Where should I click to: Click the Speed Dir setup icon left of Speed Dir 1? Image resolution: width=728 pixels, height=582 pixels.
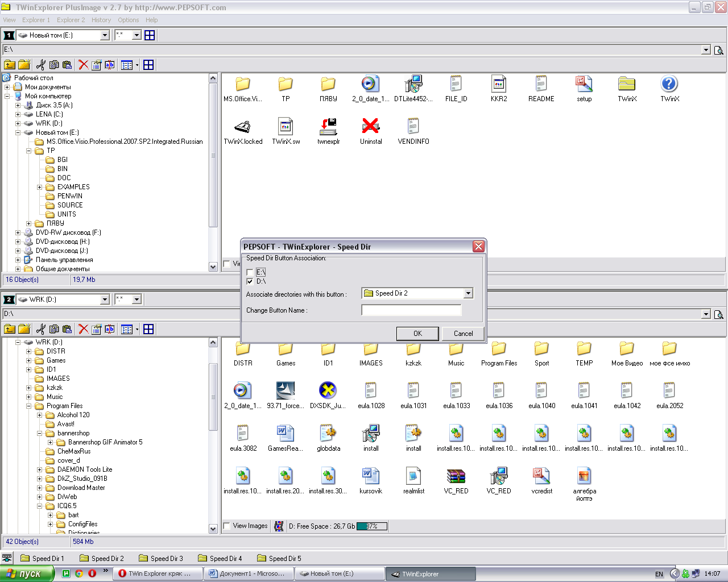[7, 558]
